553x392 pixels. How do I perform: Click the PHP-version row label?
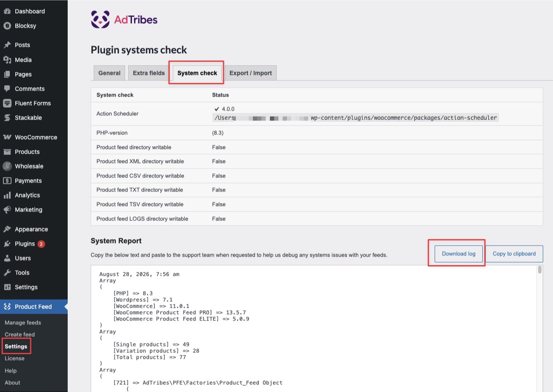click(x=112, y=133)
